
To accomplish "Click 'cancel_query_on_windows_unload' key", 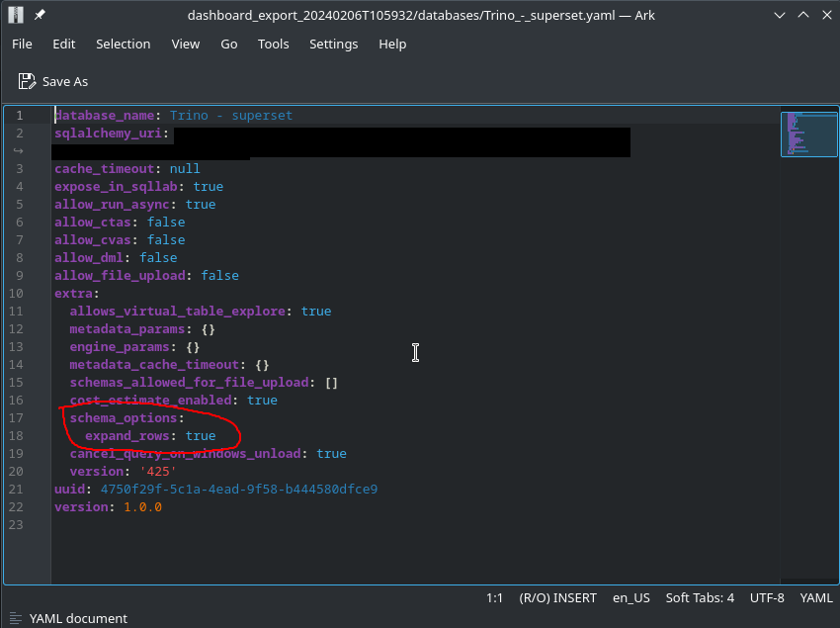I will (x=186, y=454).
